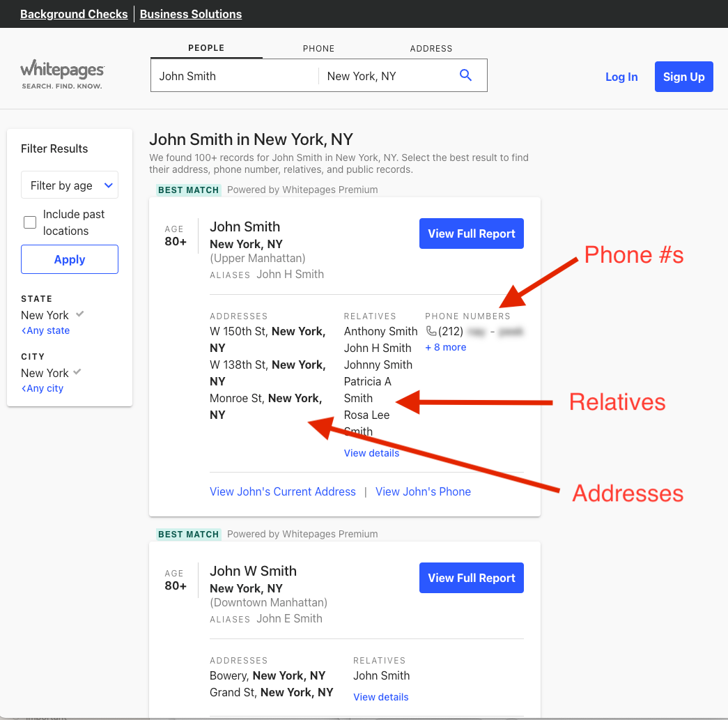Apply the filter results
Viewport: 728px width, 720px height.
(x=70, y=259)
